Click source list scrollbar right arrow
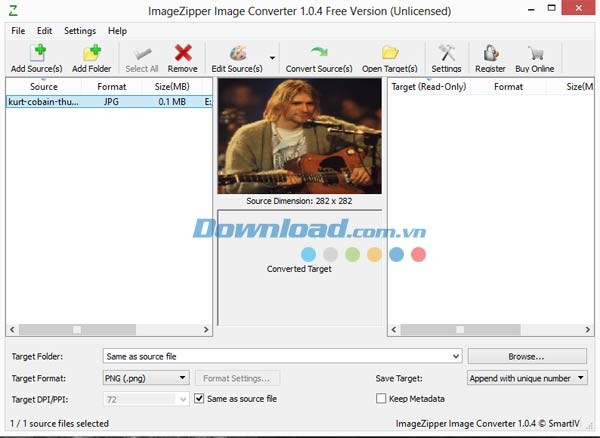The height and width of the screenshot is (438, 600). (x=206, y=329)
